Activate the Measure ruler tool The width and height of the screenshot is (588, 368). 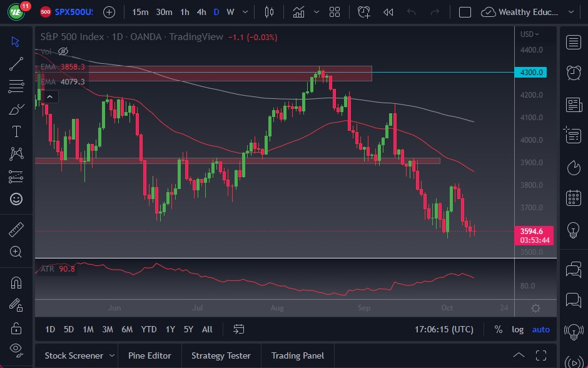point(16,228)
